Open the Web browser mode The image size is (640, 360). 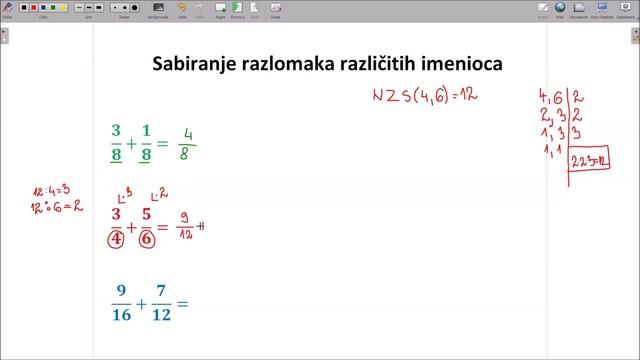click(x=560, y=10)
